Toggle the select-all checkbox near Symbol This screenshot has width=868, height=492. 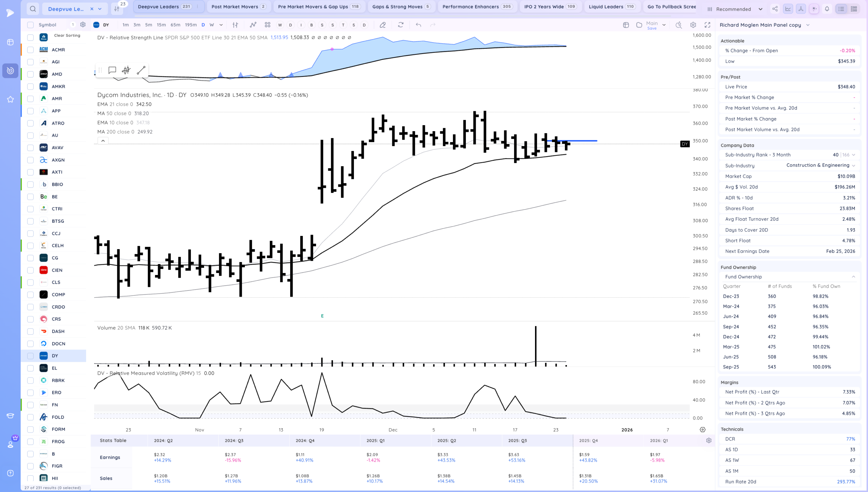[31, 25]
